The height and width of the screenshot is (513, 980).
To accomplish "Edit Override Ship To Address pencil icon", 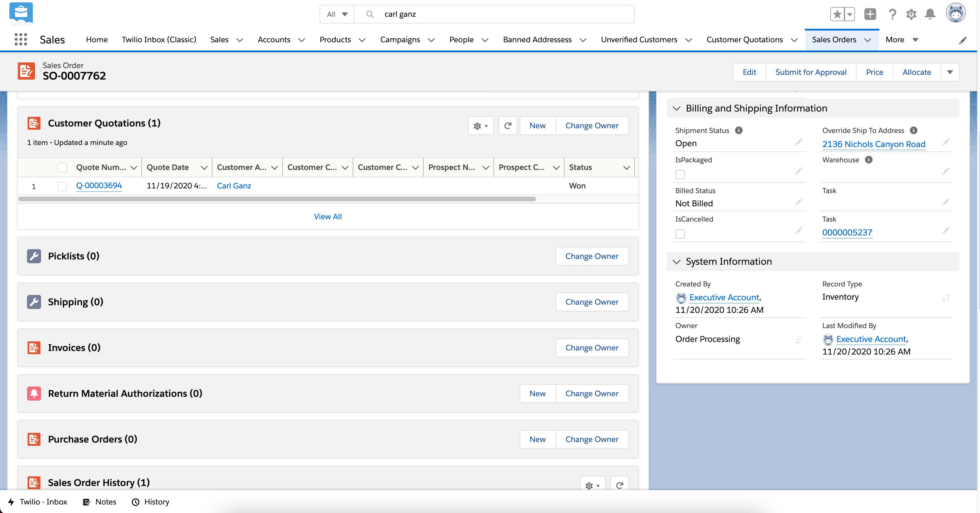I will click(x=946, y=142).
